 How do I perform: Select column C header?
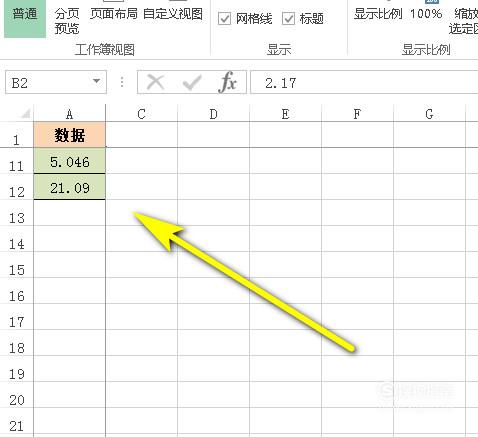141,114
